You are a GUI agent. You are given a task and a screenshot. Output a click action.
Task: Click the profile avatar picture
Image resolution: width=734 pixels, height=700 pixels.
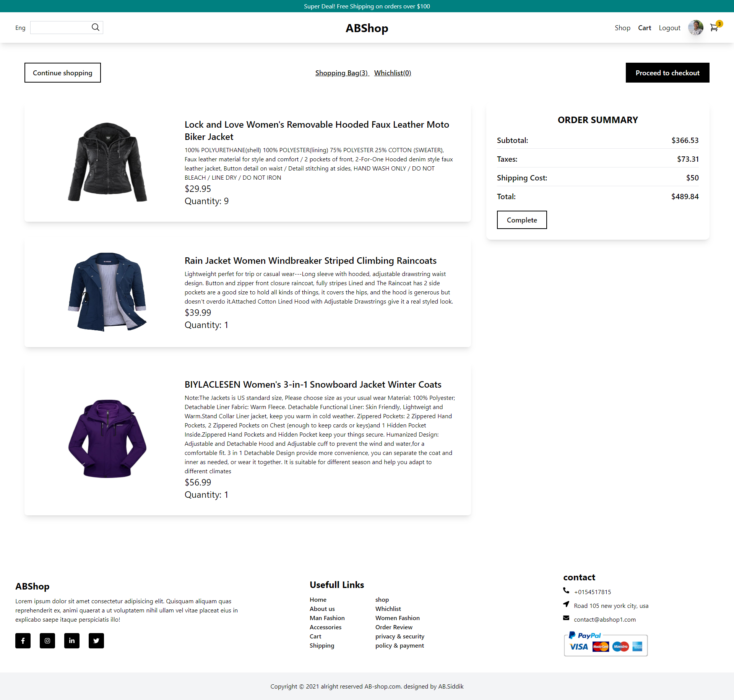coord(695,28)
